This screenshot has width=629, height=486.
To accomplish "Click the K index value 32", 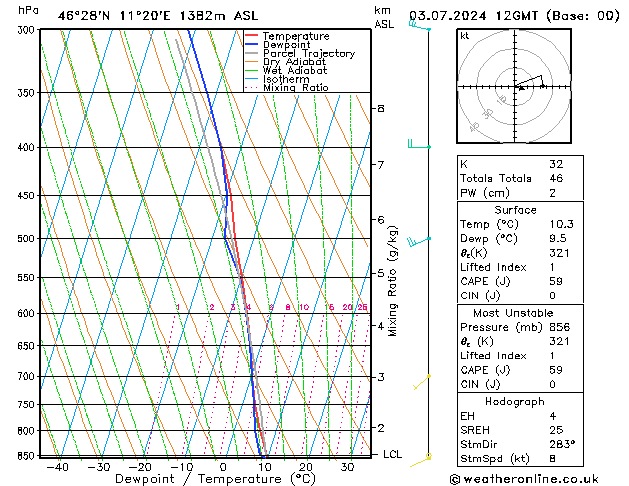I will pos(556,164).
